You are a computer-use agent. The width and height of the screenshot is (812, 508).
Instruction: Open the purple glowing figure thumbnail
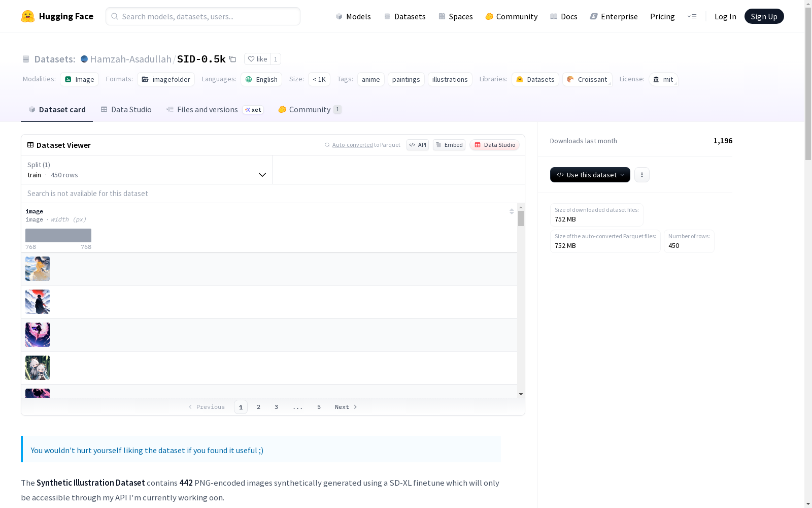coord(38,335)
